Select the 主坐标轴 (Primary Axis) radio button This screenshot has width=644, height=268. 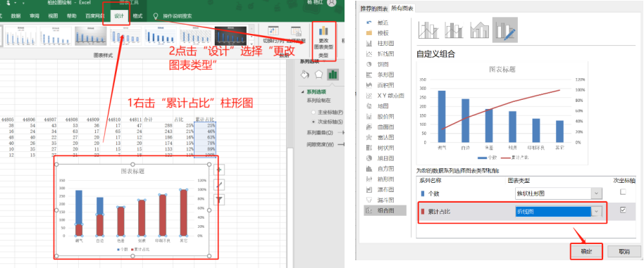coord(314,113)
